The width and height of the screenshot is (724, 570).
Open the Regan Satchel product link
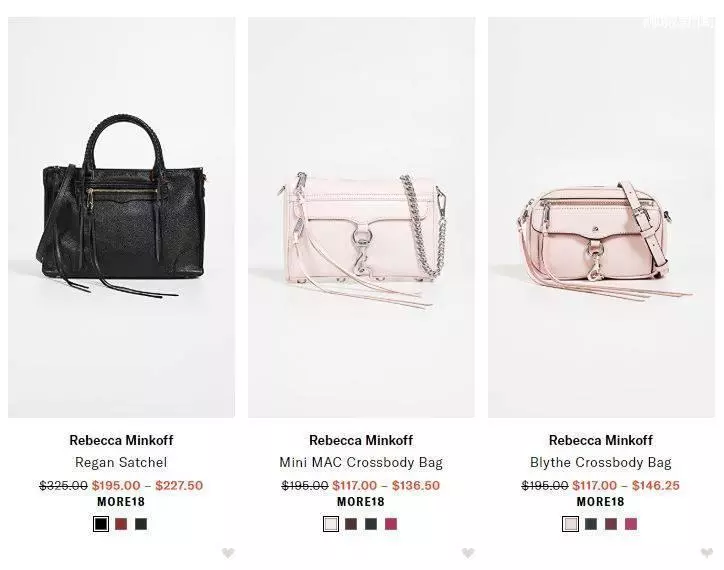click(121, 462)
